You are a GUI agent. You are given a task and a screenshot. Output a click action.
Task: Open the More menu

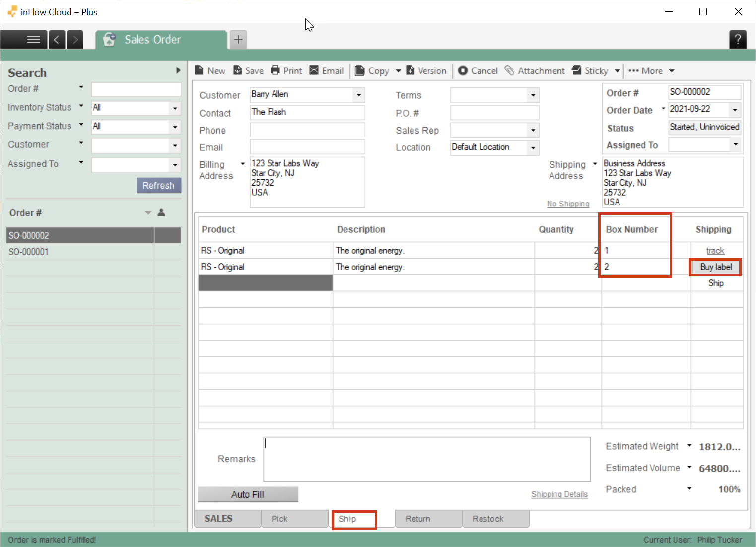[651, 70]
